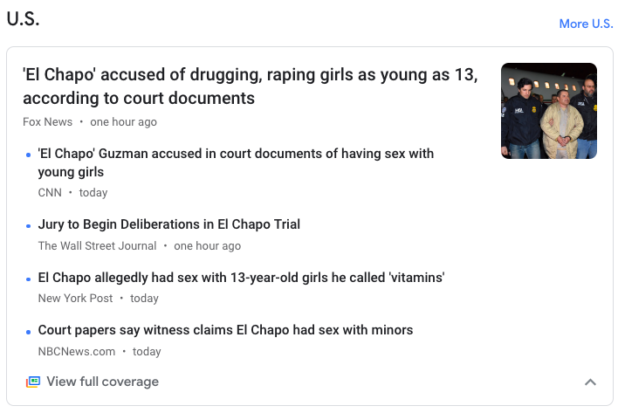Viewport: 618px width, 413px height.
Task: Open the Fox News El Chapo headline
Action: pos(250,86)
